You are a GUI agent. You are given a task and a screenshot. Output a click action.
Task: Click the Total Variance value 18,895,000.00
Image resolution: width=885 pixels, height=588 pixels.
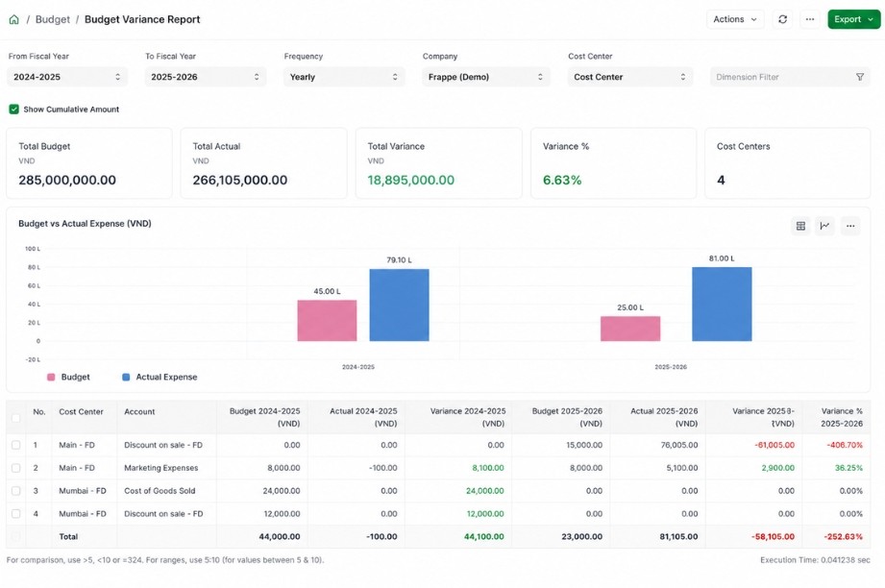[411, 180]
